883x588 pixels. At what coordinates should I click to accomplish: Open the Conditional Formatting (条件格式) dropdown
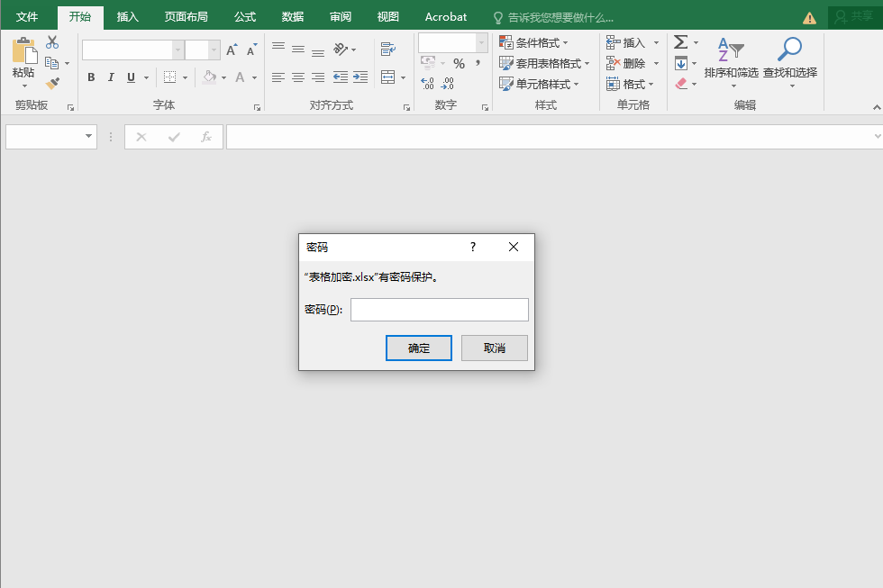click(x=534, y=42)
